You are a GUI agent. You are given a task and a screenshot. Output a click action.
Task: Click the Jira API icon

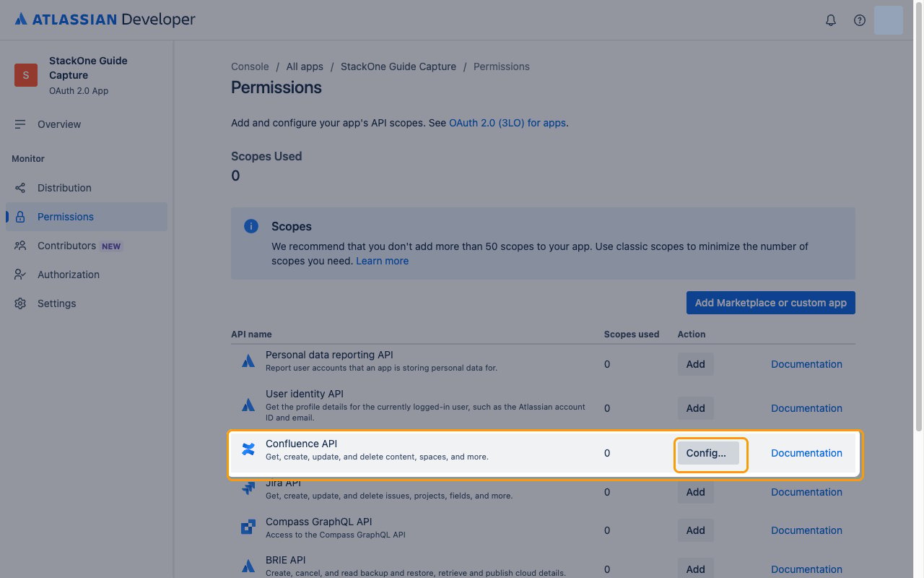248,488
